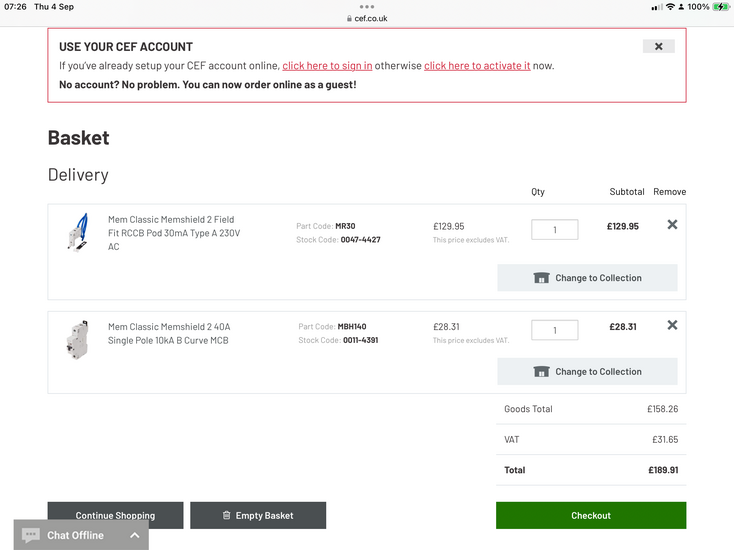Dismiss the CEF account notice

(659, 46)
